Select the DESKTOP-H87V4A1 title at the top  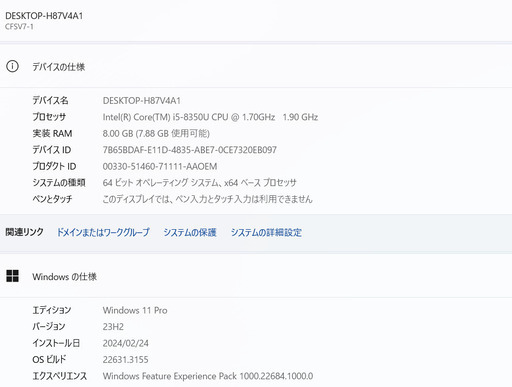click(x=44, y=16)
